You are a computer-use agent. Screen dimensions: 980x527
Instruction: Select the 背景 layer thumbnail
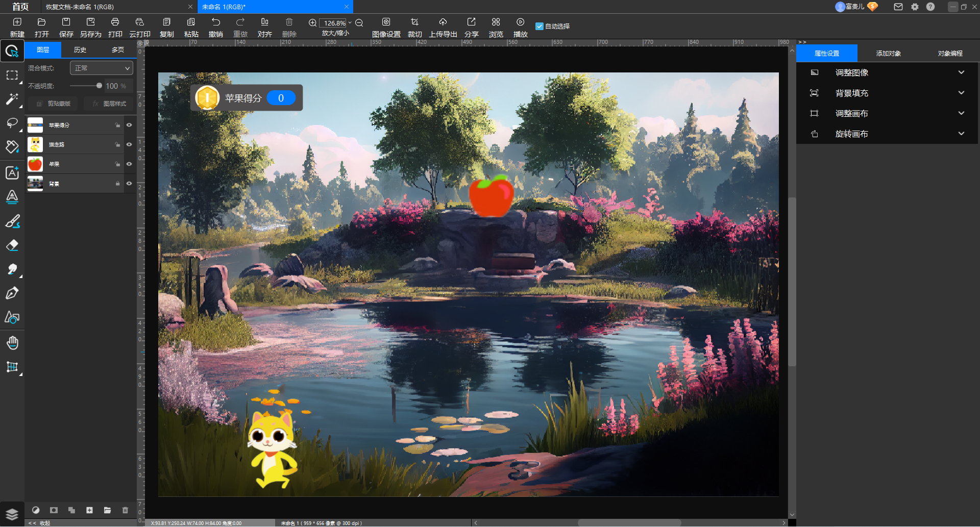(x=35, y=184)
